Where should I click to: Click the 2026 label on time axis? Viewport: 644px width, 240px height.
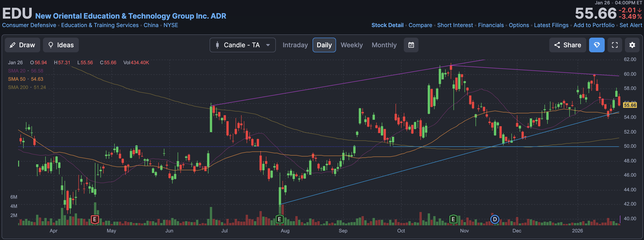[x=577, y=231]
